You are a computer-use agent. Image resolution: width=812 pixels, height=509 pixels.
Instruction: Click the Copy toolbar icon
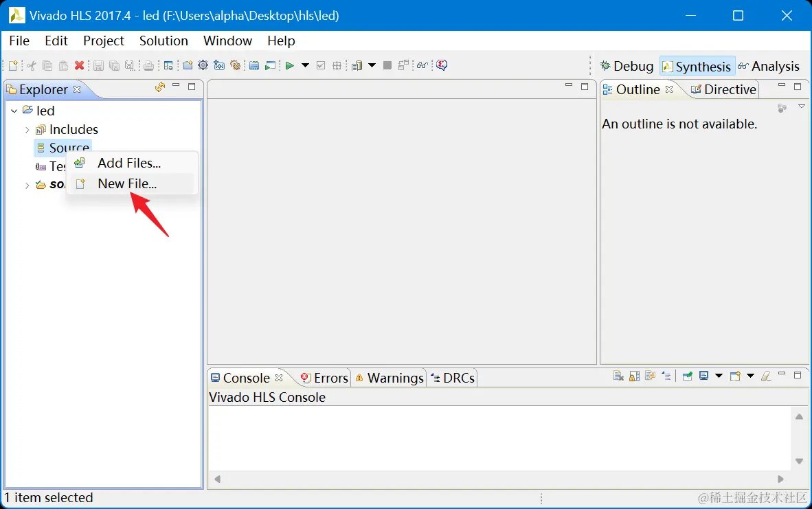click(47, 65)
